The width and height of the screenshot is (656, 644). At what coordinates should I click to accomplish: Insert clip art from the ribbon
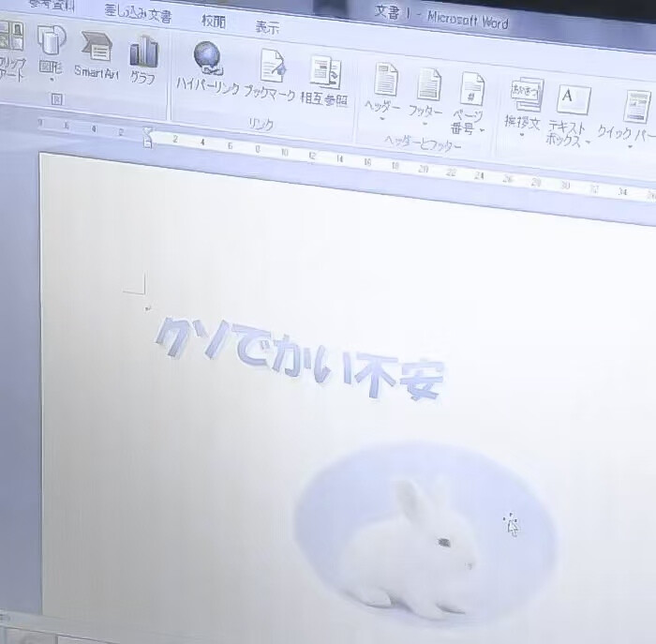click(10, 51)
